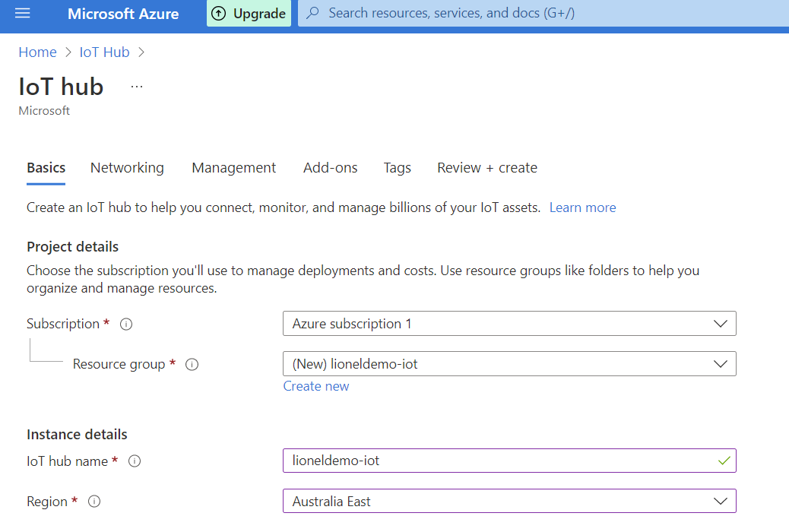Click Create new under Resource group

(x=315, y=386)
